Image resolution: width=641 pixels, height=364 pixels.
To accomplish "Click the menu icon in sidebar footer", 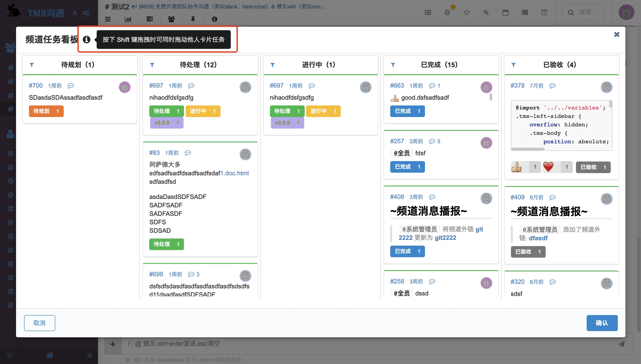I will click(x=89, y=356).
